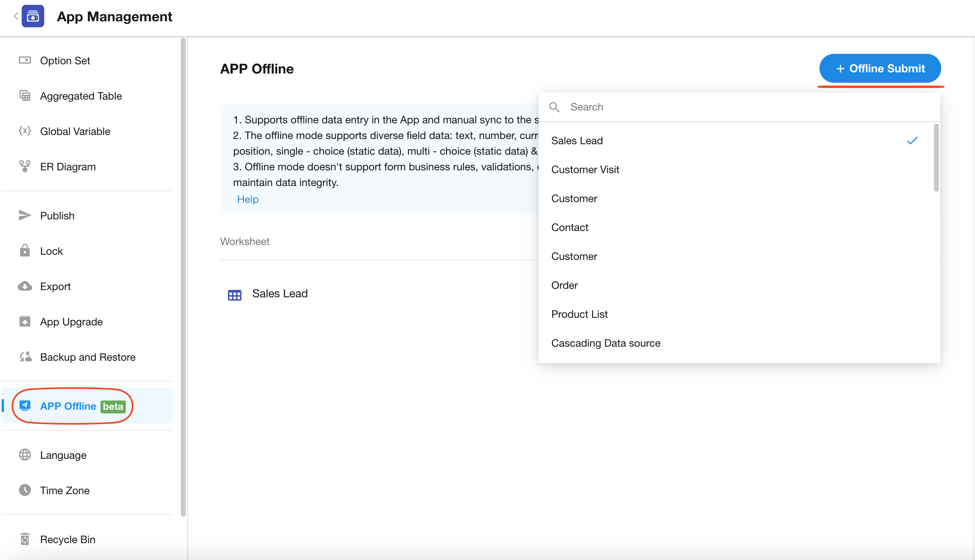The height and width of the screenshot is (560, 975).
Task: Choose Product List in the dropdown
Action: point(579,314)
